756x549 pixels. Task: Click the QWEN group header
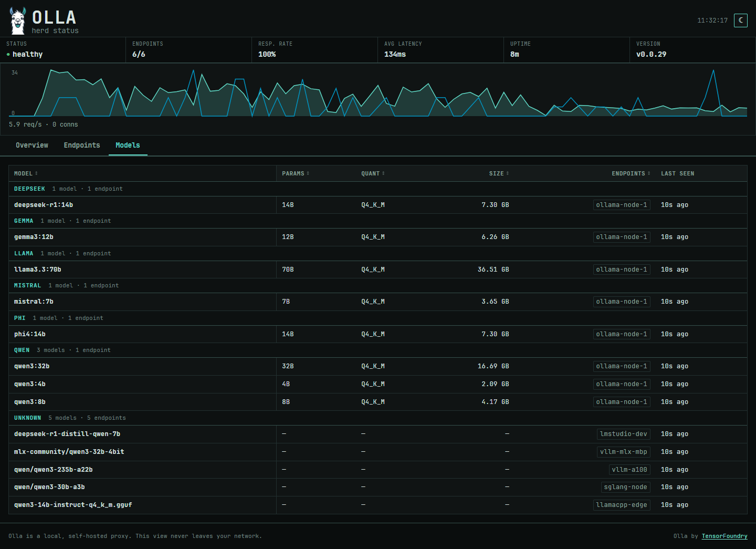coord(378,350)
